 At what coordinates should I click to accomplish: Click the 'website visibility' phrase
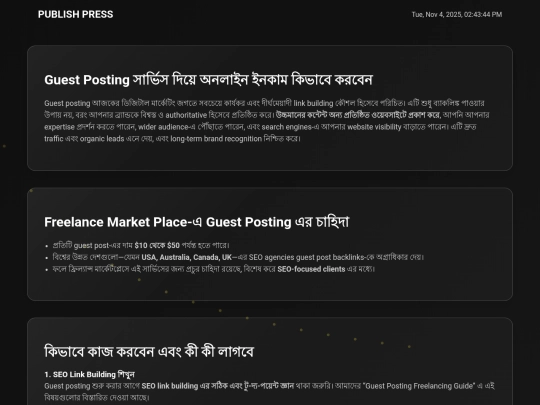pyautogui.click(x=374, y=127)
